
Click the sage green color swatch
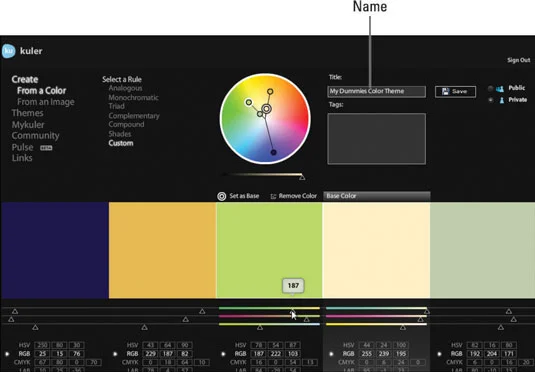pyautogui.click(x=482, y=250)
